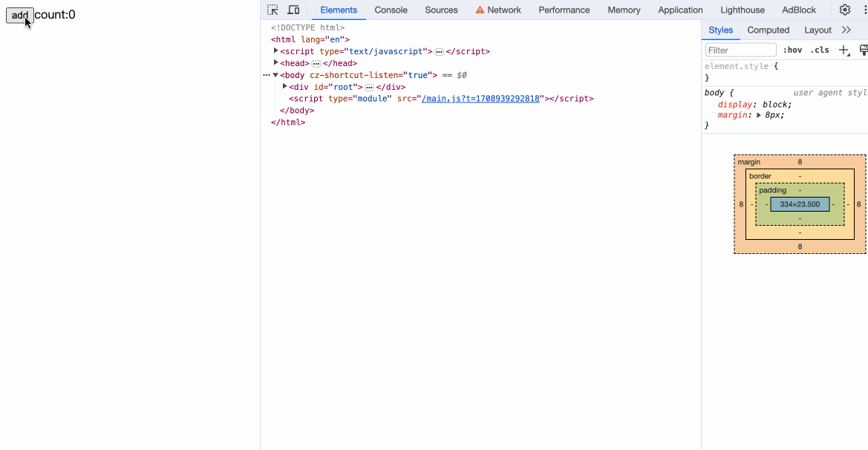Toggle the device toolbar icon
The image size is (868, 450).
pos(293,10)
